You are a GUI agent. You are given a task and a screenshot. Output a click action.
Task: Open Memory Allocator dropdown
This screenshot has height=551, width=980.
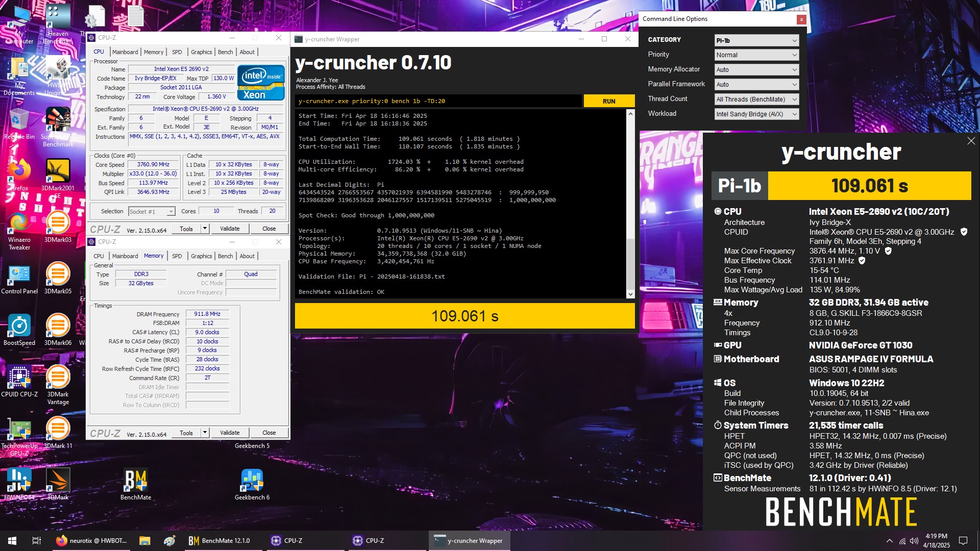pos(756,70)
